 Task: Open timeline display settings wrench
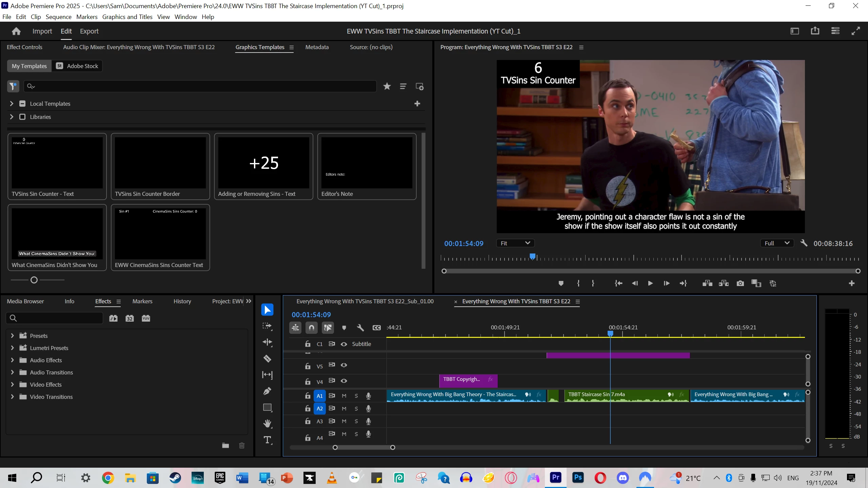[x=360, y=328]
